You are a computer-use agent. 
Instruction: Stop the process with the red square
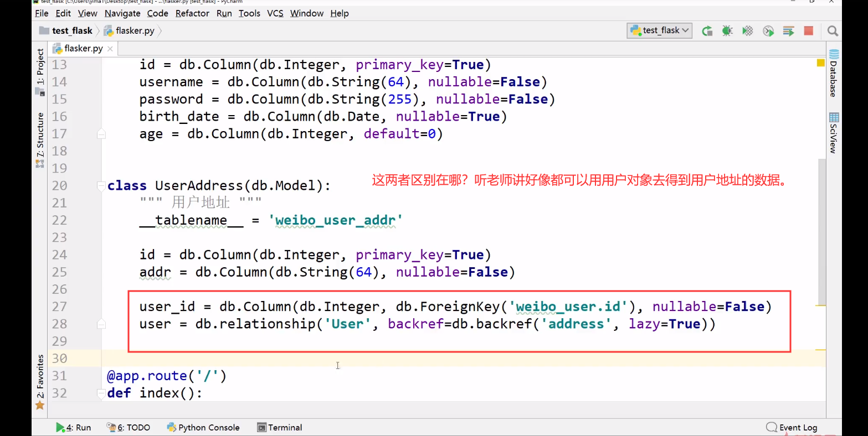[x=809, y=31]
